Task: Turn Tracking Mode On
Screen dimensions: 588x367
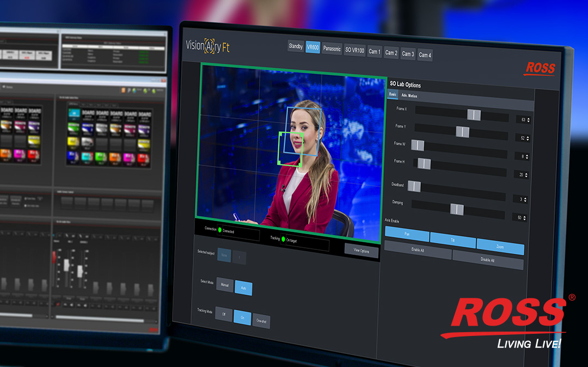Action: tap(242, 317)
